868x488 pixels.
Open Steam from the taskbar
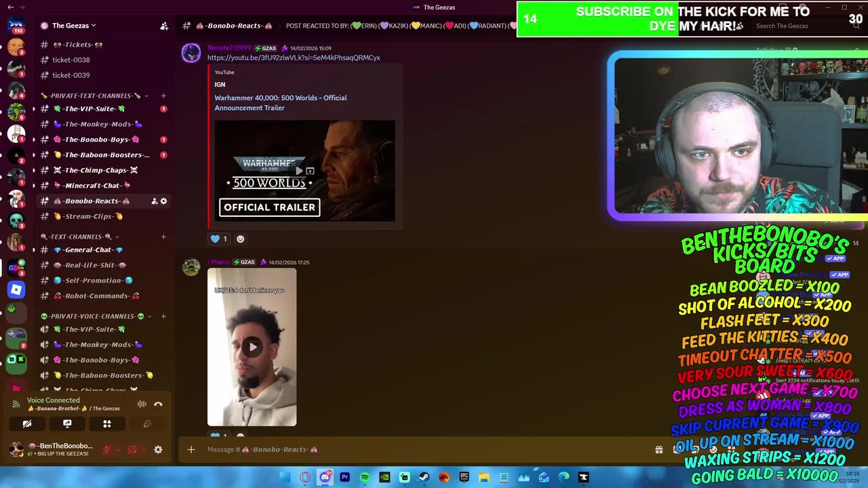click(x=425, y=477)
